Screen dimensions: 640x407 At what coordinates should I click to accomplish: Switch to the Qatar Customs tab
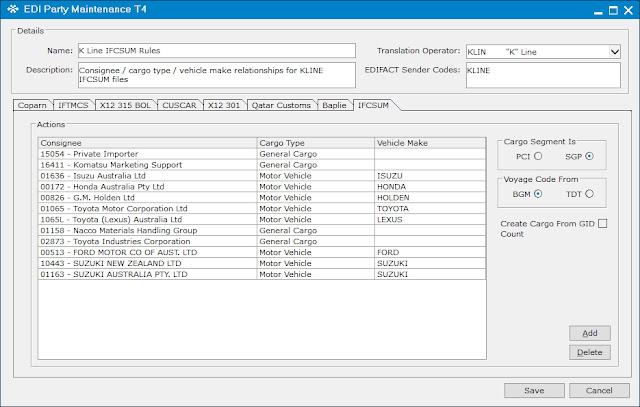pos(281,105)
